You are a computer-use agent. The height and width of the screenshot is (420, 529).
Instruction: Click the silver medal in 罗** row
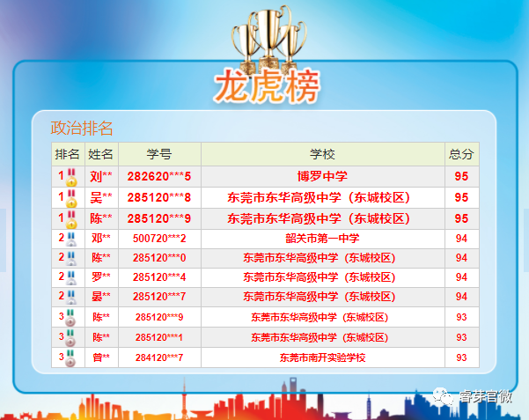[70, 278]
